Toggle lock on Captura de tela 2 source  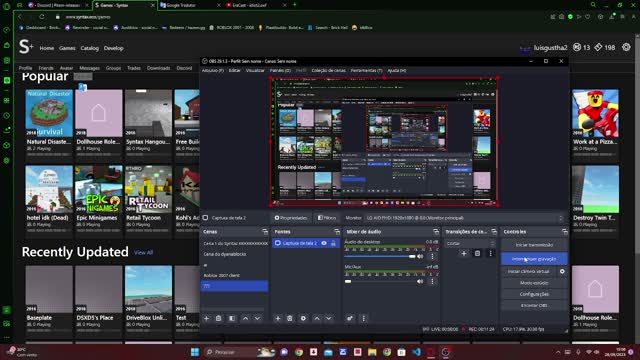(x=333, y=243)
